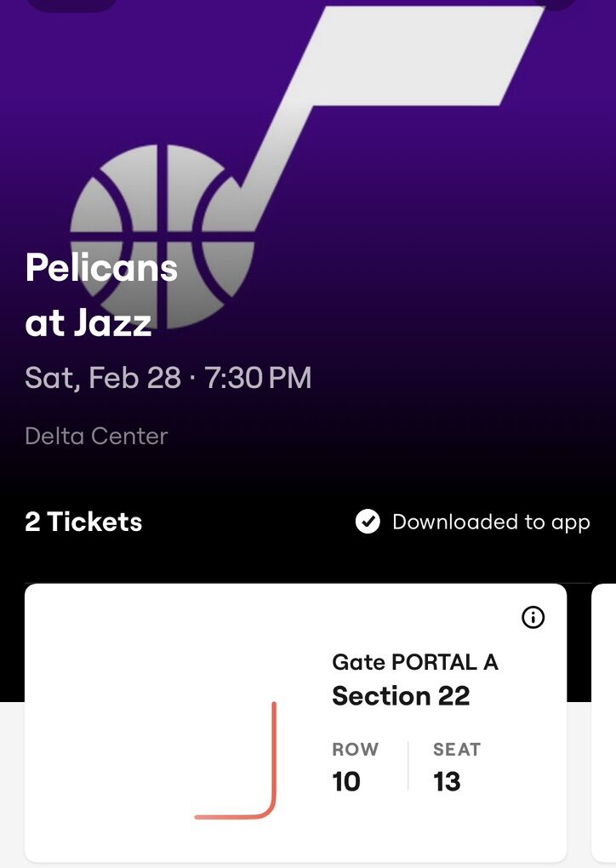Tap the ROW 10 field
The width and height of the screenshot is (616, 868).
[355, 767]
